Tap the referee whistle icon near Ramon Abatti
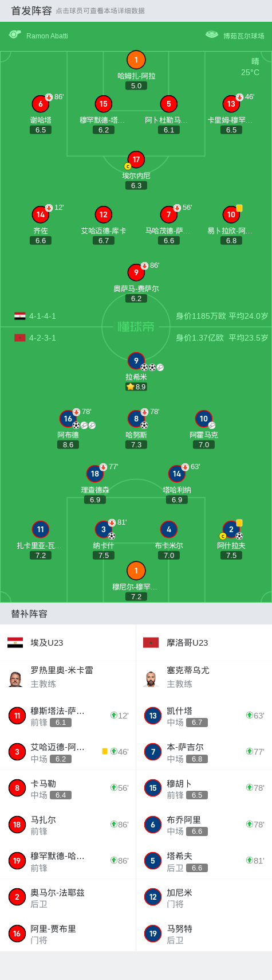Screen dimensions: 272x980 coord(15,35)
